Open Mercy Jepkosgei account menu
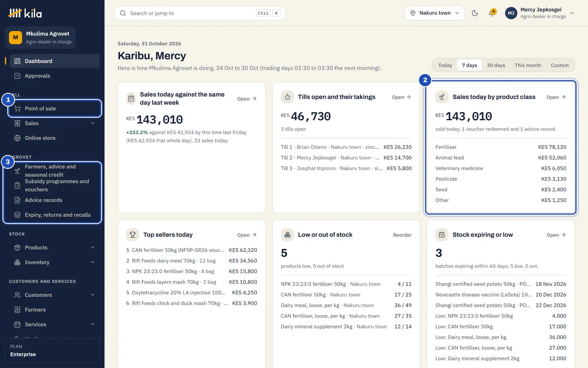588x368 pixels. tap(540, 13)
